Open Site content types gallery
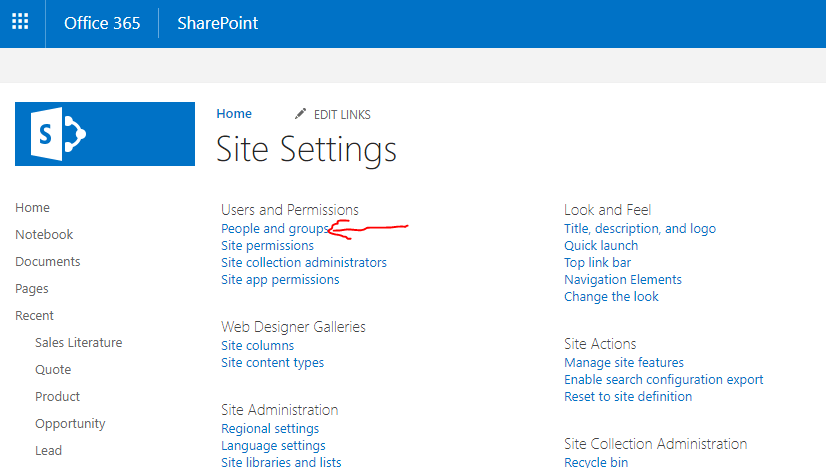826x468 pixels. 272,363
